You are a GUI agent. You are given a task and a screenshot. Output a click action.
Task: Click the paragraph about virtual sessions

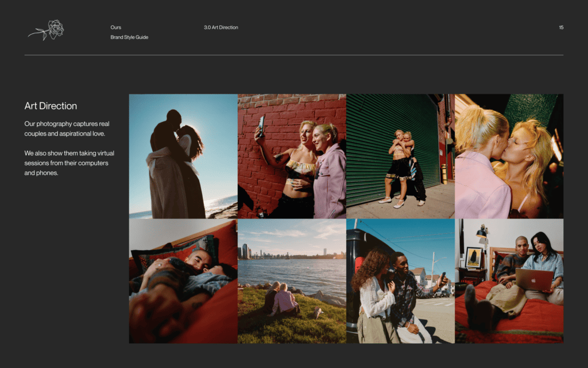tap(66, 163)
